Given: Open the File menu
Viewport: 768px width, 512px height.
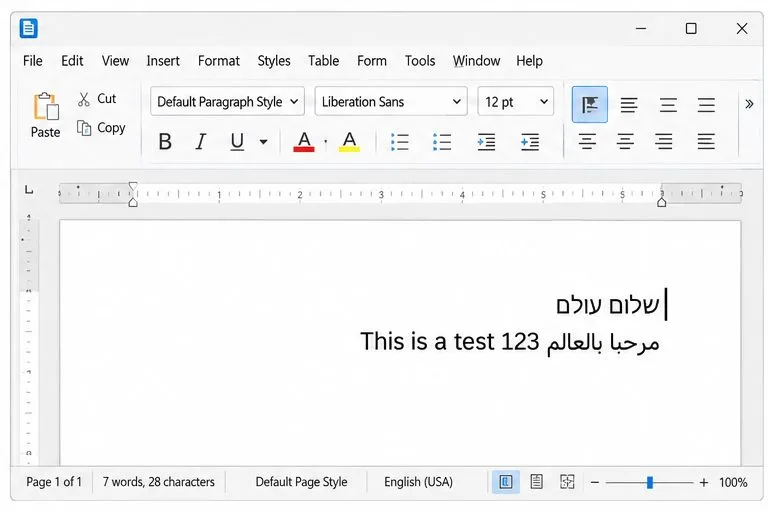Looking at the screenshot, I should tap(33, 61).
